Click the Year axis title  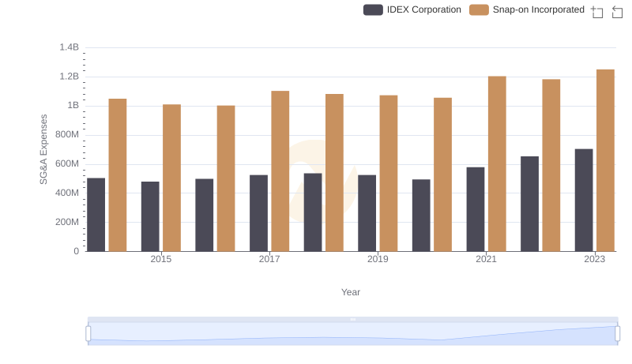(351, 292)
